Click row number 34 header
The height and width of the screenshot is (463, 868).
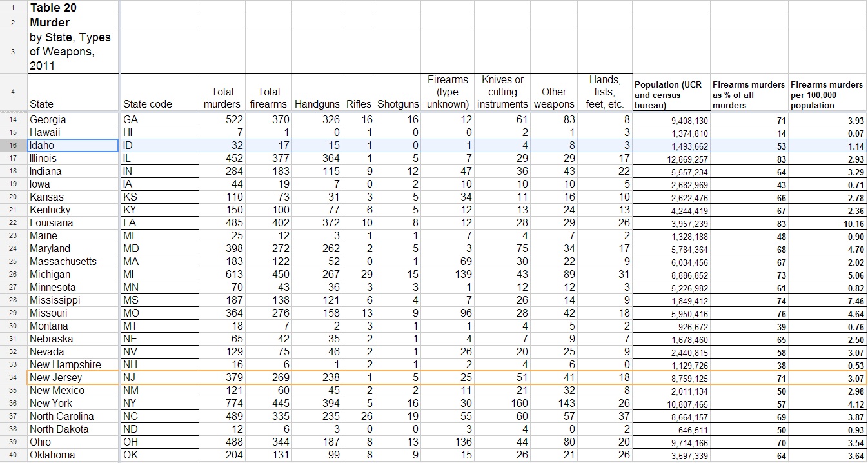(x=13, y=377)
